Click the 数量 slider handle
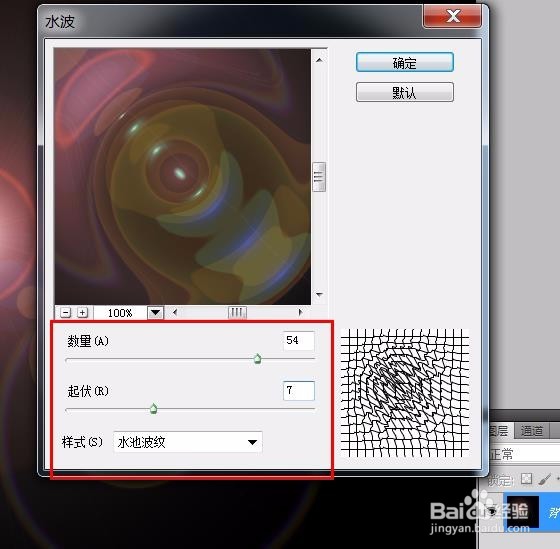Viewport: 560px width, 549px height. point(258,359)
